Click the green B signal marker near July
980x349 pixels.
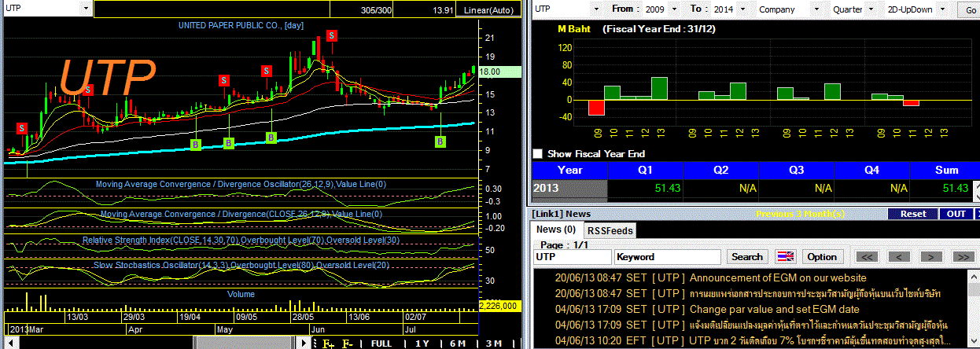tap(440, 141)
